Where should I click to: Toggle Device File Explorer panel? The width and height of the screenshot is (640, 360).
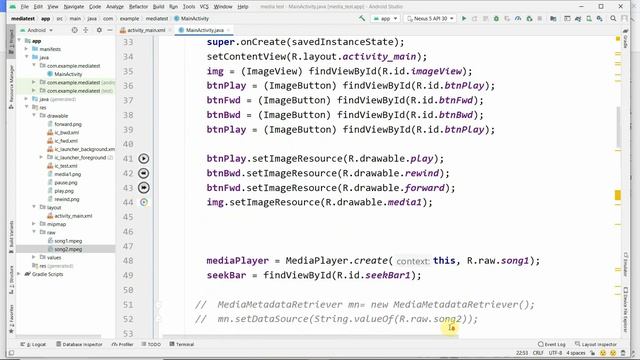[x=625, y=309]
